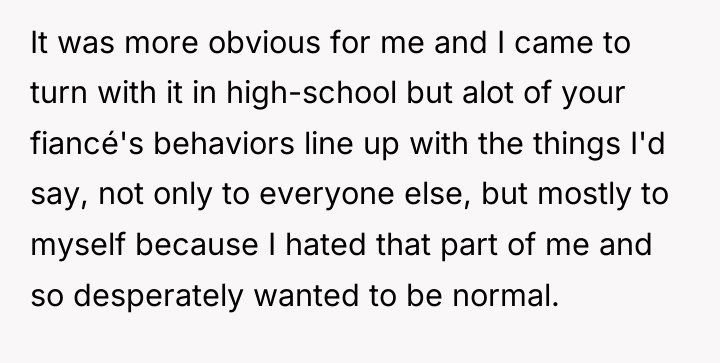Image resolution: width=720 pixels, height=363 pixels.
Task: Click the word 'It' starting the paragraph
Action: point(39,43)
